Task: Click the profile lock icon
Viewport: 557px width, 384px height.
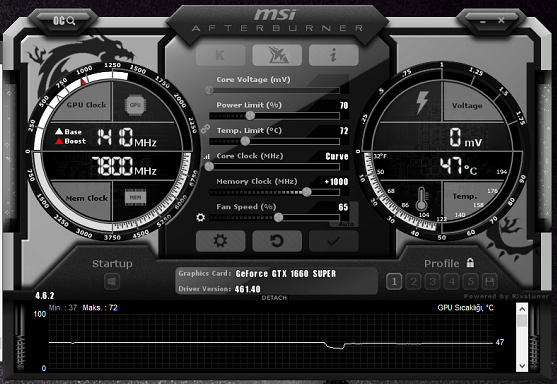Action: click(x=470, y=263)
